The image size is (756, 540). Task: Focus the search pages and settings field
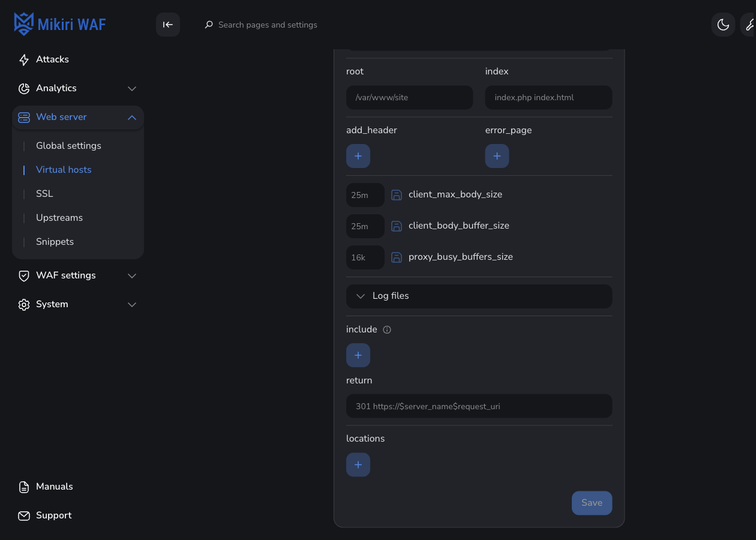click(268, 25)
